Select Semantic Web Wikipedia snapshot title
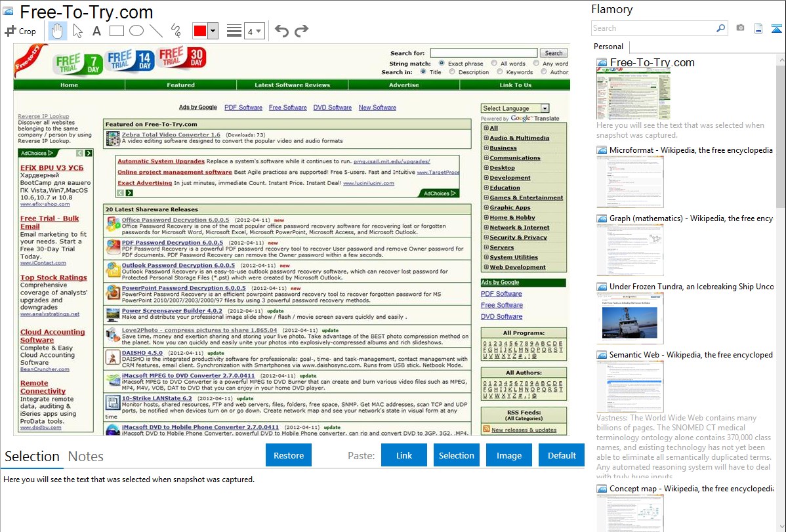Image resolution: width=786 pixels, height=532 pixels. [691, 355]
